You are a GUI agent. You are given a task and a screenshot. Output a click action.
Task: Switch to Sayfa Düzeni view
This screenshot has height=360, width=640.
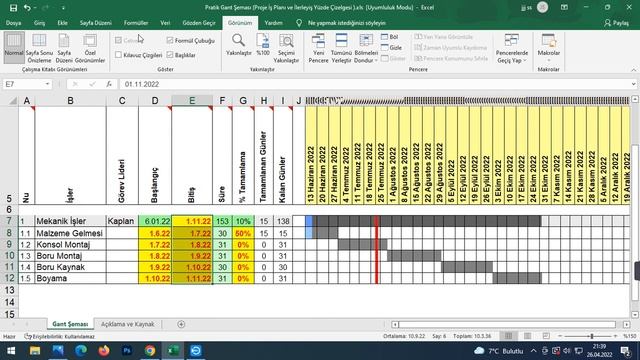pos(64,48)
